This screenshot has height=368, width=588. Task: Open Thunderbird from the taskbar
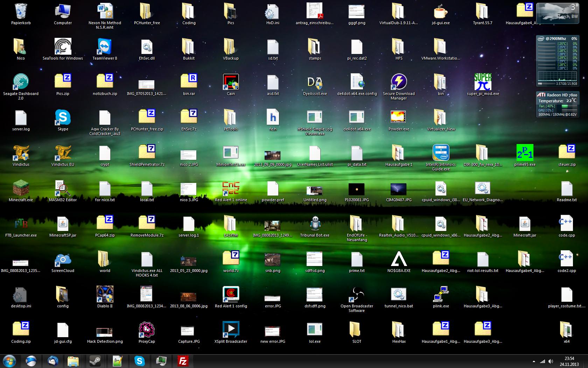[x=53, y=361]
